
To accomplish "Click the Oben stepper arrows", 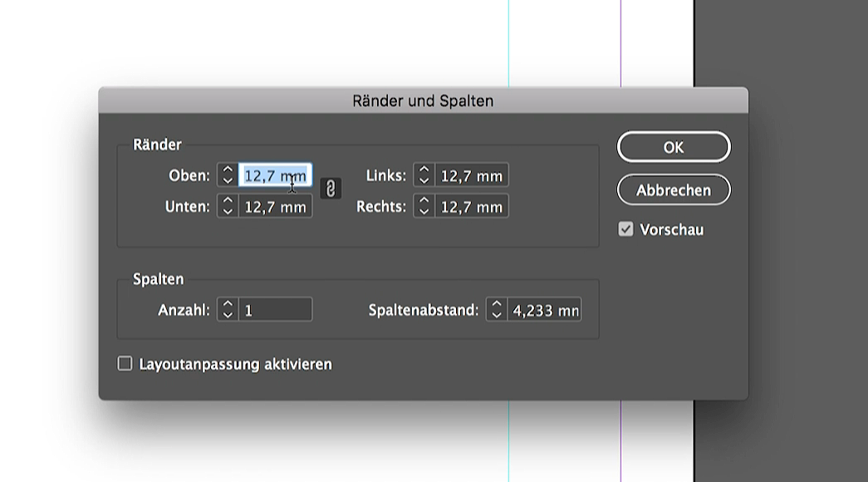I will pyautogui.click(x=228, y=175).
